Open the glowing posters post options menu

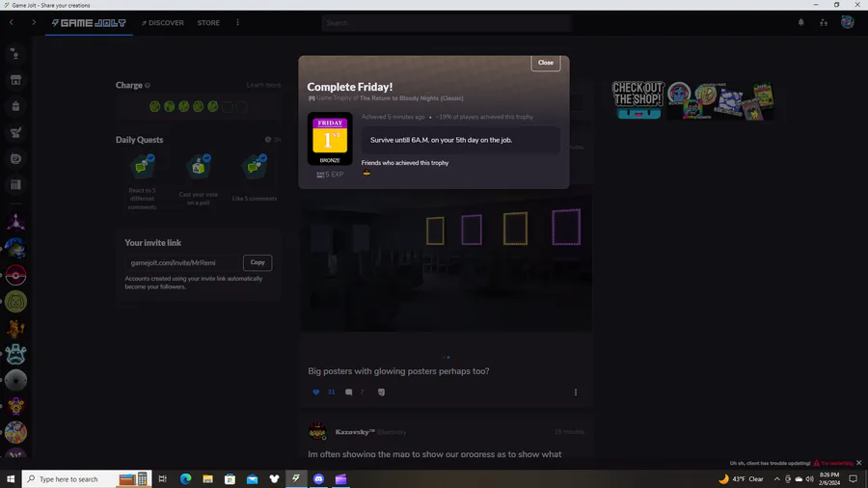[x=576, y=392]
